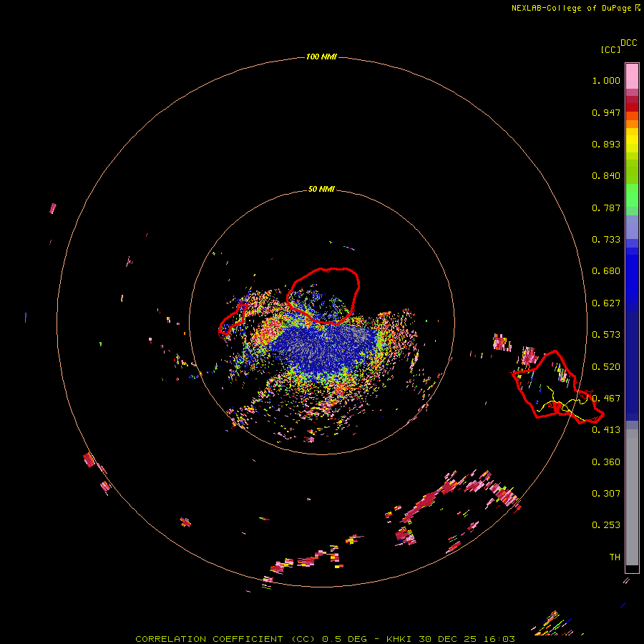The width and height of the screenshot is (644, 644).
Task: Click the 0.893 scale value
Action: pos(606,144)
